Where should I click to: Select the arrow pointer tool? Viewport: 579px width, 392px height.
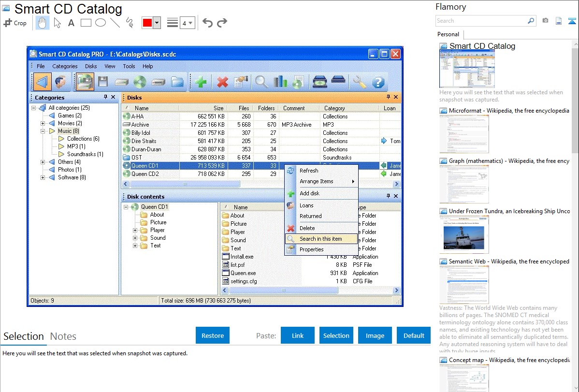[57, 23]
